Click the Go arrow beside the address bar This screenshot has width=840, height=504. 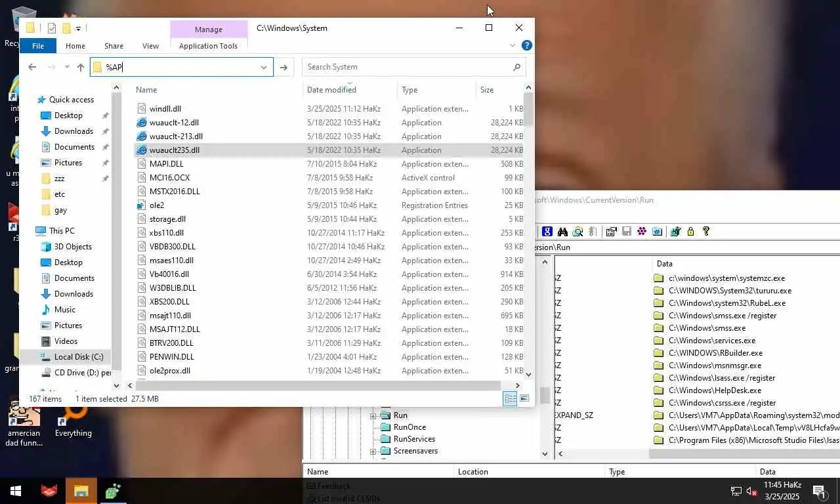click(x=283, y=67)
